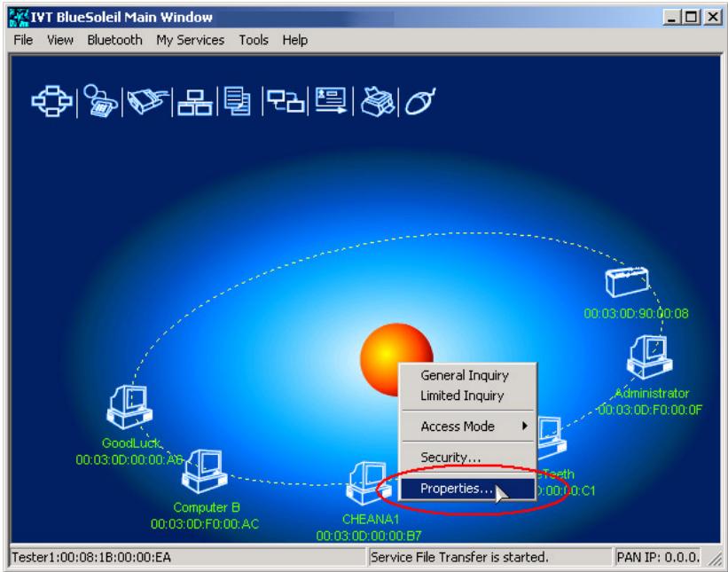
Task: Click the PAN IP status field
Action: point(658,557)
